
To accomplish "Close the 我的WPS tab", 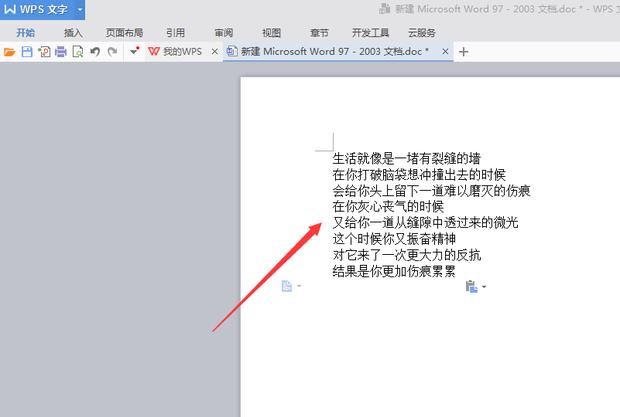I will pos(214,51).
